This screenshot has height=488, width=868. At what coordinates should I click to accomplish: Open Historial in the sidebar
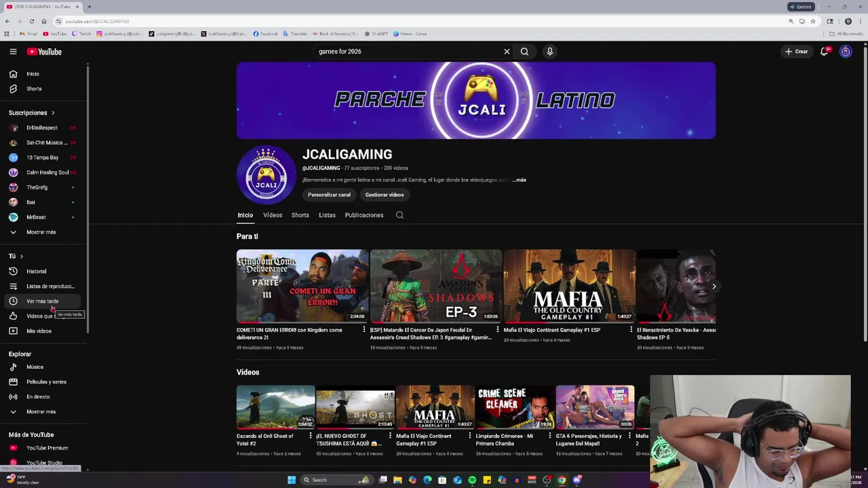(43, 271)
